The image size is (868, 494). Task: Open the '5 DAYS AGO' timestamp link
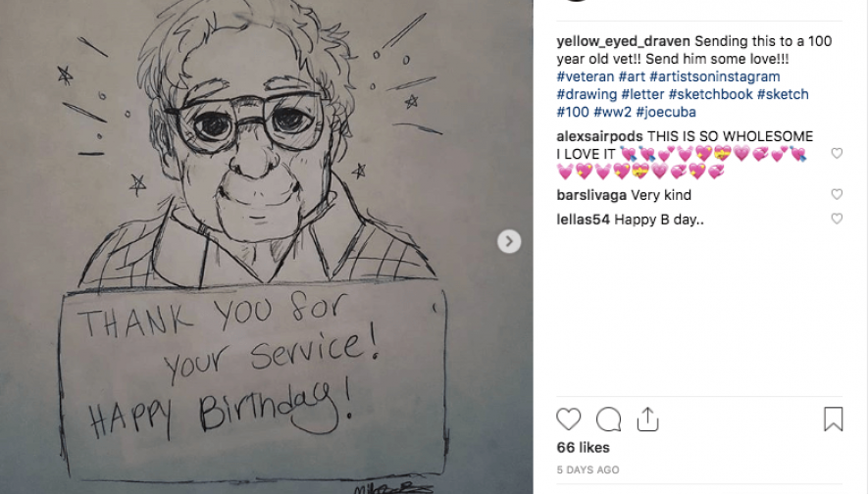tap(587, 469)
